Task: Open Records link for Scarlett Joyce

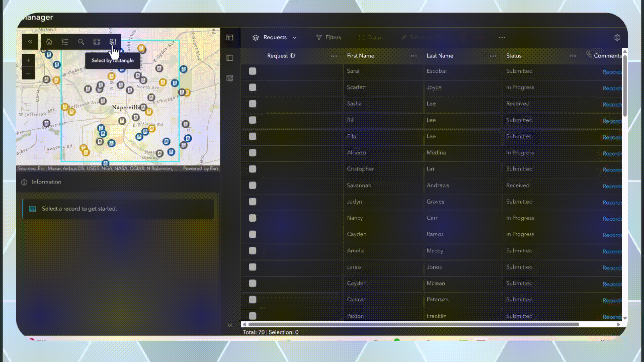Action: [x=612, y=88]
